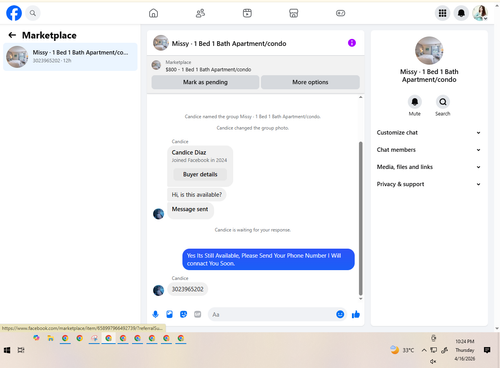The width and height of the screenshot is (500, 368).
Task: Click back arrow beside Marketplace heading
Action: [12, 35]
